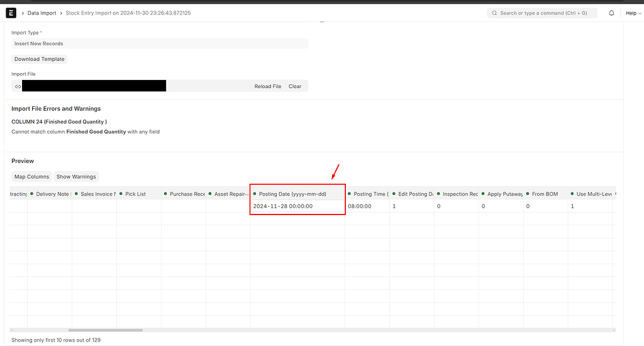This screenshot has height=346, width=644.
Task: Clear the attached import file
Action: pyautogui.click(x=295, y=86)
